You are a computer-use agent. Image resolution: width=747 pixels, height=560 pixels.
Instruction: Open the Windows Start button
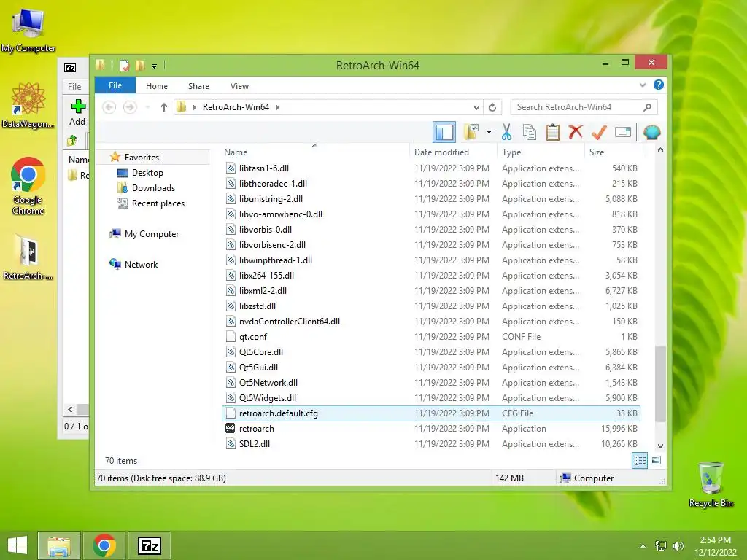point(18,545)
